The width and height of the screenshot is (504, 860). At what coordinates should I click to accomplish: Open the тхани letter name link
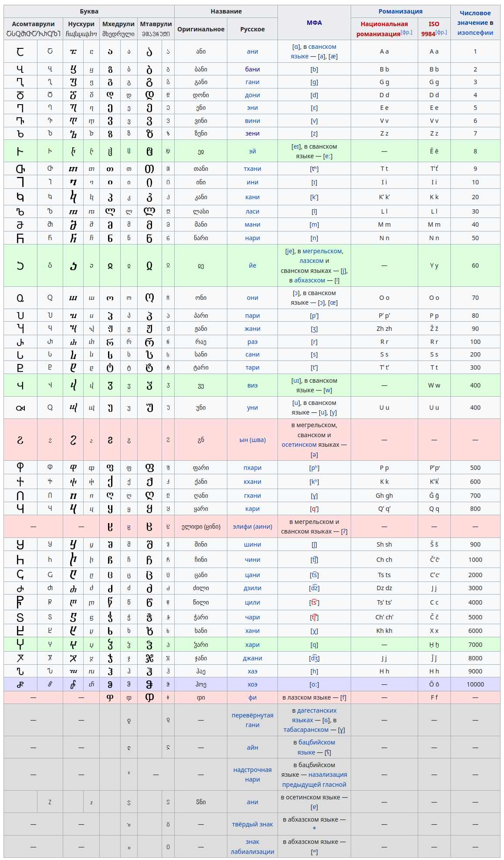pyautogui.click(x=253, y=169)
